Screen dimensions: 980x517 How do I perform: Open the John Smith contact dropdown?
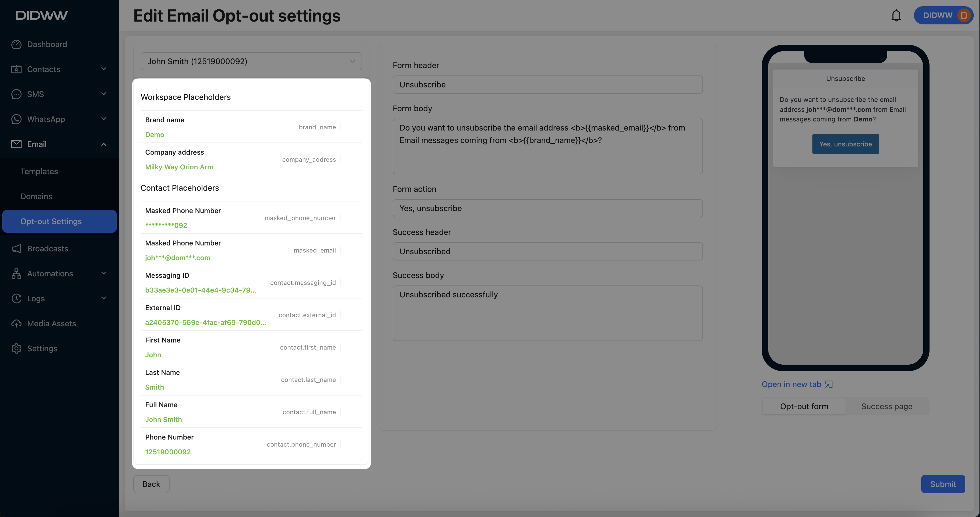(x=251, y=61)
